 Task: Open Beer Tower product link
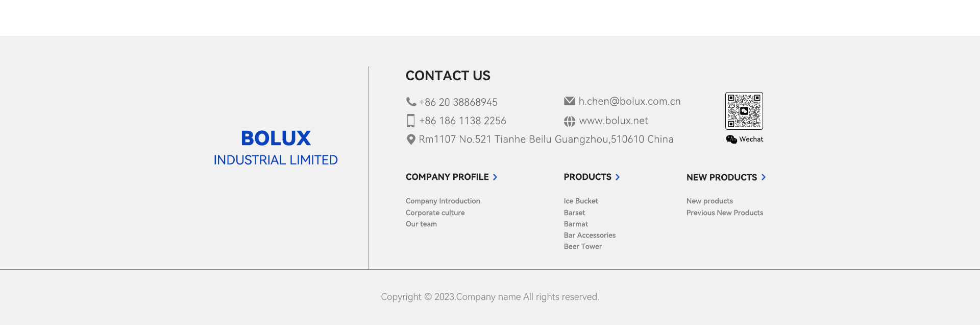click(582, 246)
